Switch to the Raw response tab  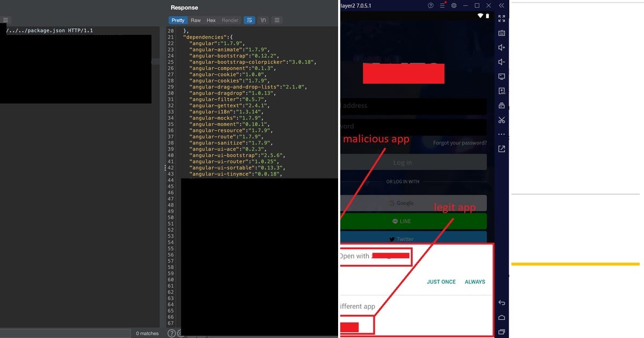tap(195, 20)
